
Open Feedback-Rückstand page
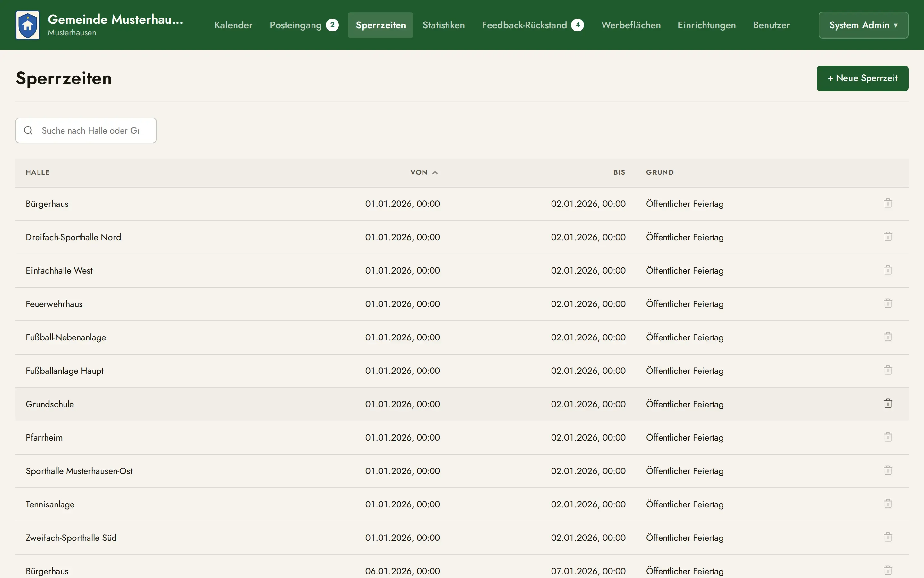click(x=532, y=25)
